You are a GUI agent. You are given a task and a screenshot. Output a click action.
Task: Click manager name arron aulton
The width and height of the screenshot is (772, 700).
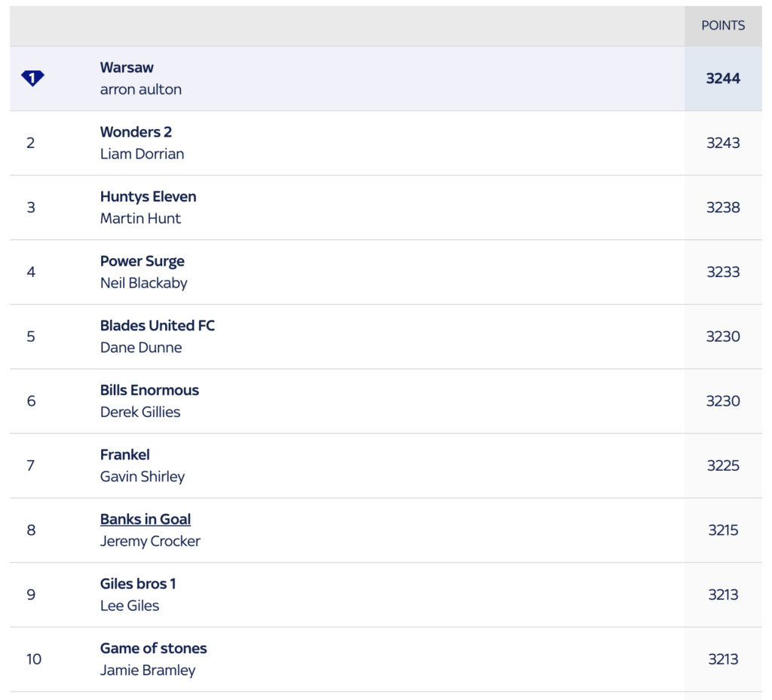[x=141, y=89]
